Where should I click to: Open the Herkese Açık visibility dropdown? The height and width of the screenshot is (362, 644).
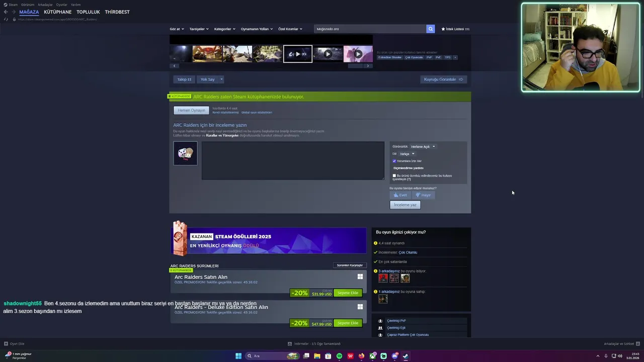coord(423,147)
